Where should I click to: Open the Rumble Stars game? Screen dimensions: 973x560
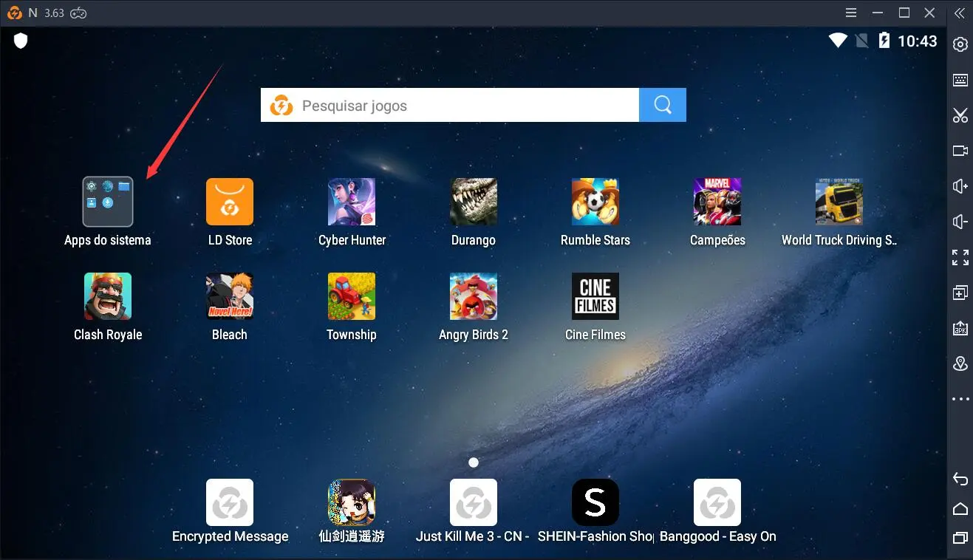595,202
